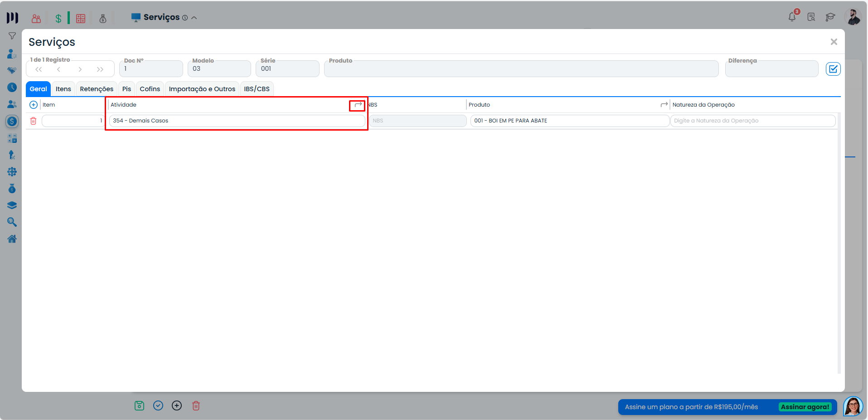Click the Diferença field
The height and width of the screenshot is (420, 868).
coord(772,69)
